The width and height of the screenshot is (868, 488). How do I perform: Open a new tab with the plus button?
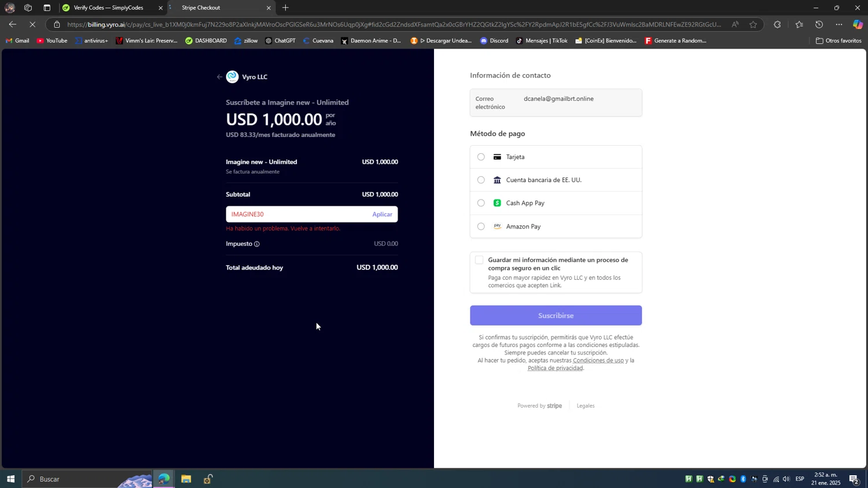pos(285,8)
